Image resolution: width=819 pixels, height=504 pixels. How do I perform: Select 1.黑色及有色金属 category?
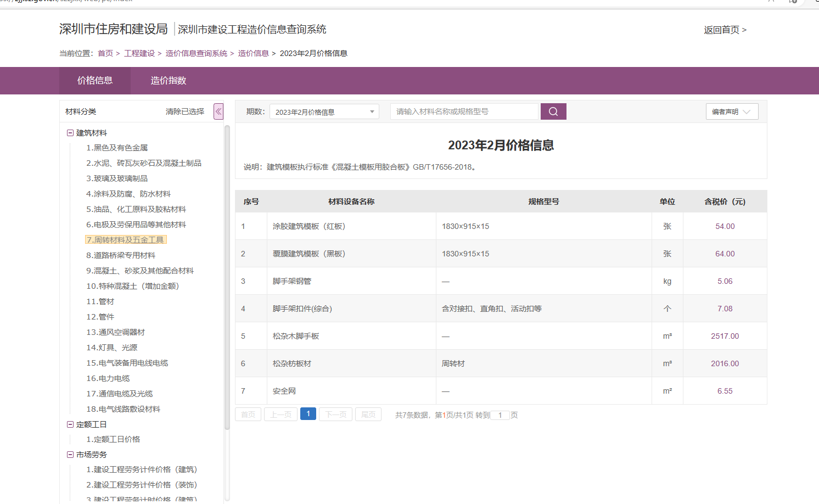point(117,148)
